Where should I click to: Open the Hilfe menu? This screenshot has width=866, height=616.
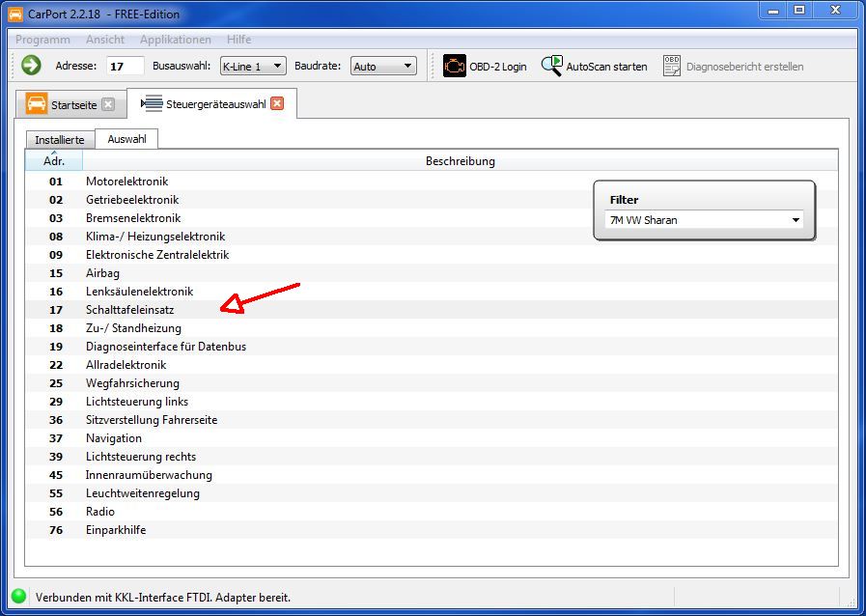coord(238,40)
